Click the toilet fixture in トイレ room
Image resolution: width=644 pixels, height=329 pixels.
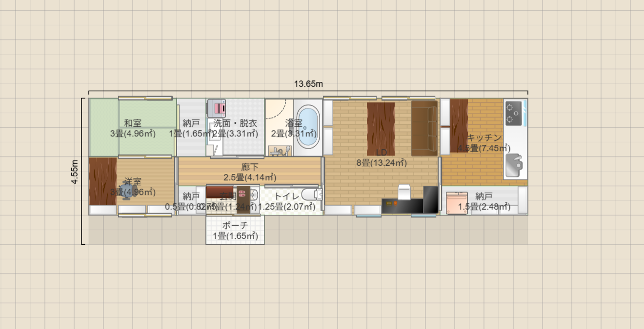tap(312, 195)
